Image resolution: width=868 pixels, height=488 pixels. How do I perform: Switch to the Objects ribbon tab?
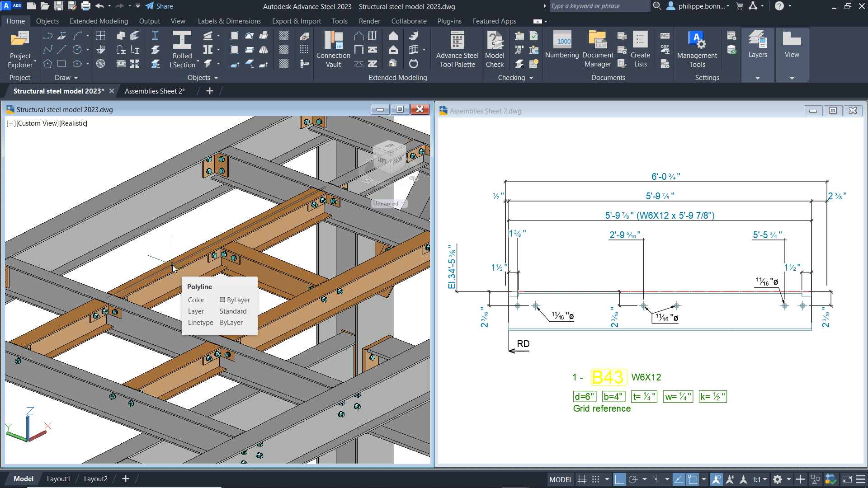[47, 21]
